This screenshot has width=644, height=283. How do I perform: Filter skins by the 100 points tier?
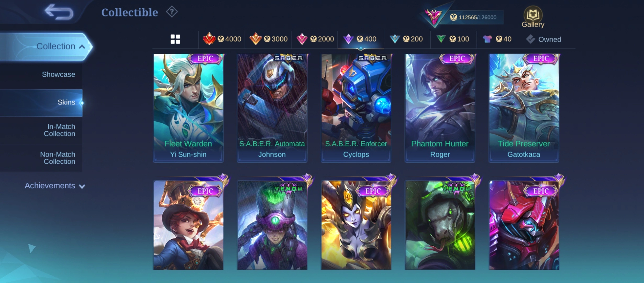[453, 39]
